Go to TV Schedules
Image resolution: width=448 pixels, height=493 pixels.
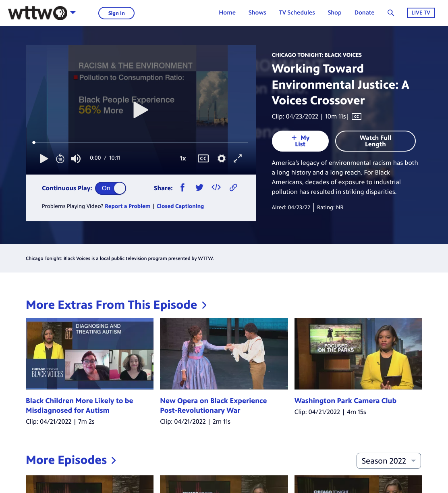pos(297,12)
